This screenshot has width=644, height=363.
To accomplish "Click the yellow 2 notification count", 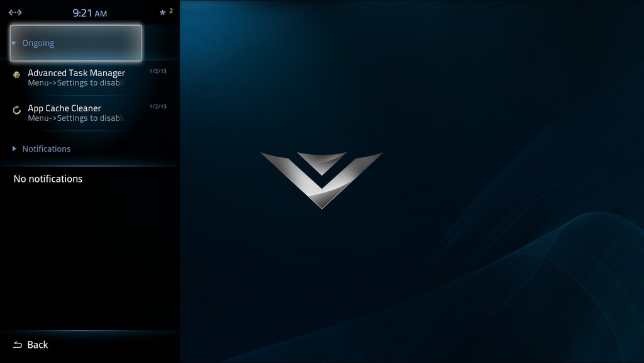I will coord(171,11).
